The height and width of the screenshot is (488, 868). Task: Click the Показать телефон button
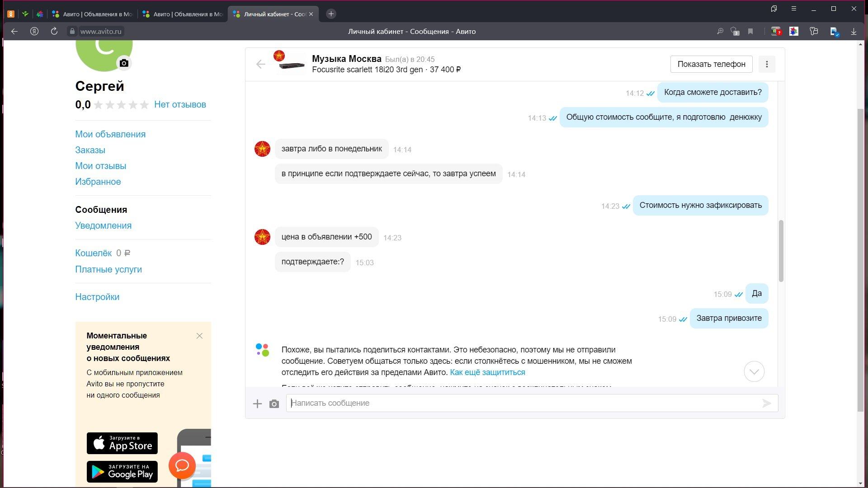tap(711, 64)
